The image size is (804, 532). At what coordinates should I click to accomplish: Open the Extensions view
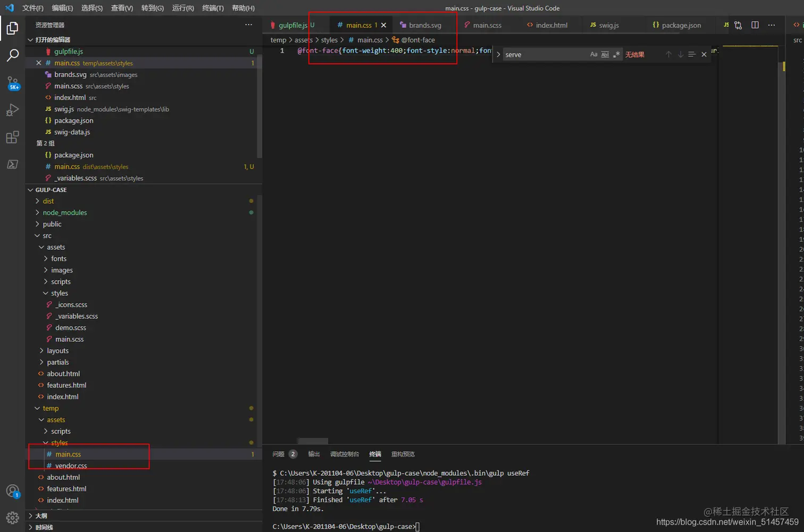12,137
